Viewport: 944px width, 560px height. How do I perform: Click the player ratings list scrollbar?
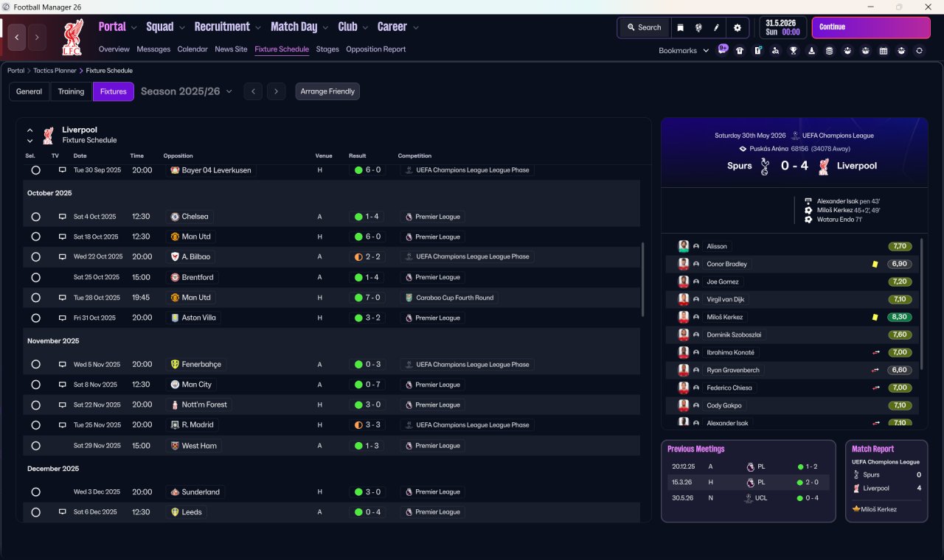coord(922,304)
